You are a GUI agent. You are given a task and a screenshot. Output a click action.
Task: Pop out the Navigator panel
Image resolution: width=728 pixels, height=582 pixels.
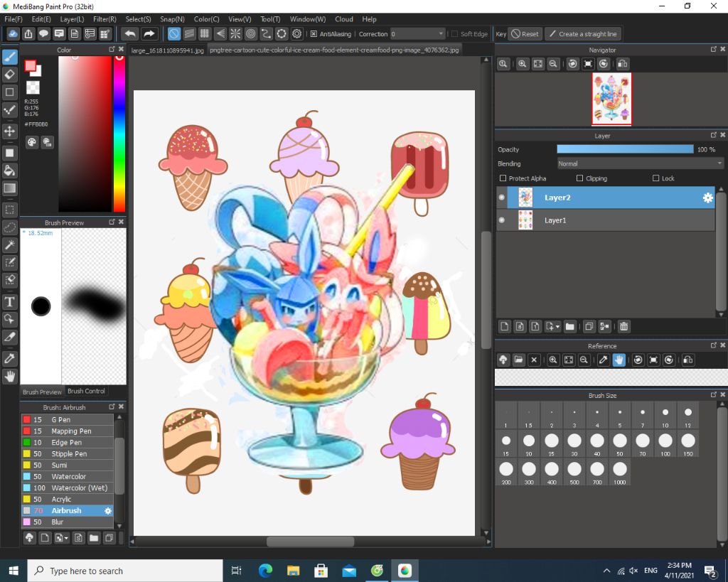coord(714,49)
